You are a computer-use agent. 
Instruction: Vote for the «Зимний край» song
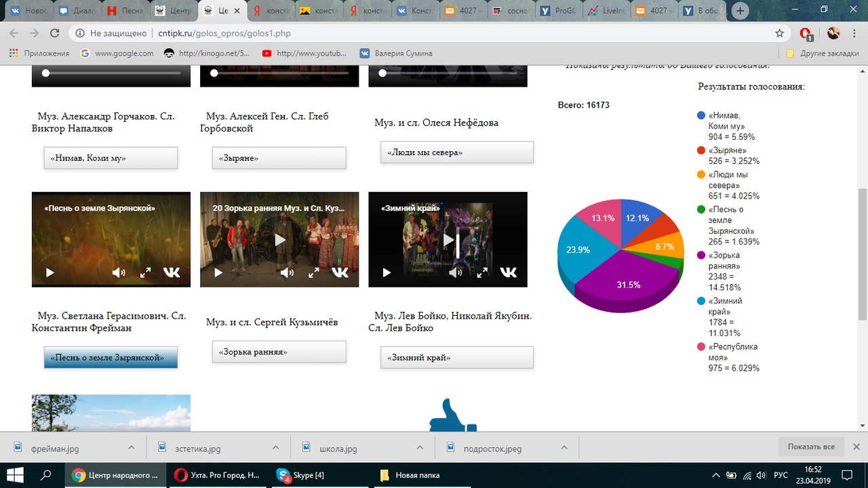(x=456, y=357)
